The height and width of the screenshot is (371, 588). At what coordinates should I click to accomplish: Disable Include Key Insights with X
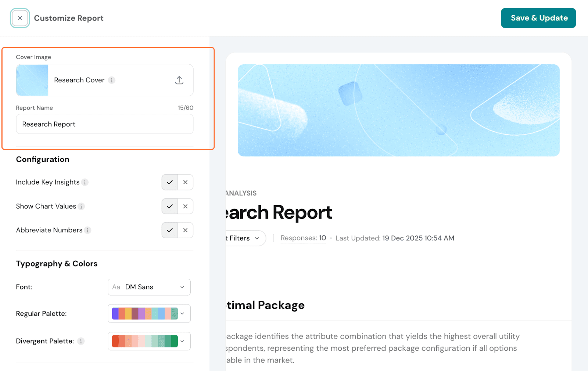185,182
